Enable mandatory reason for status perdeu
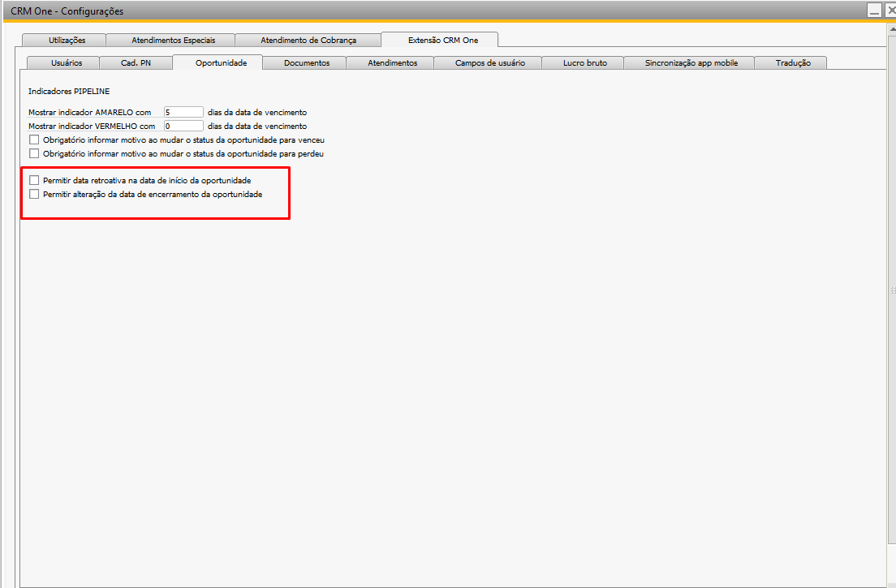The height and width of the screenshot is (588, 896). [34, 153]
